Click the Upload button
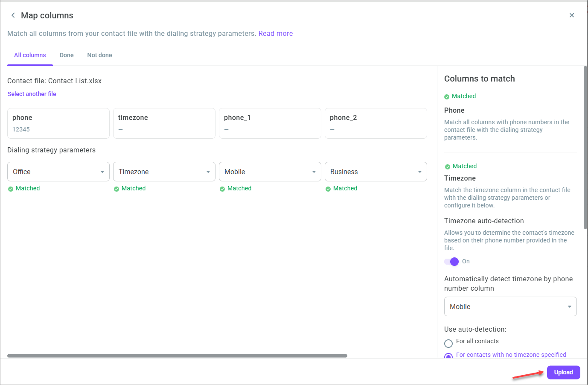588x385 pixels. click(563, 372)
